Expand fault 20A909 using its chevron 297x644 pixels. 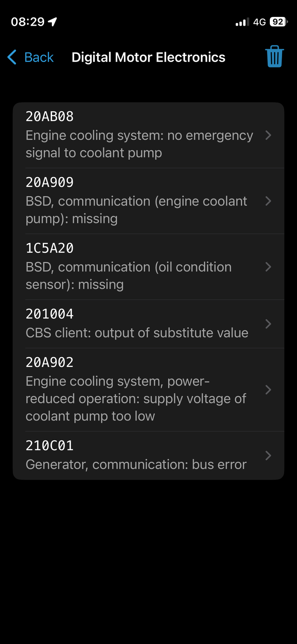coord(268,201)
